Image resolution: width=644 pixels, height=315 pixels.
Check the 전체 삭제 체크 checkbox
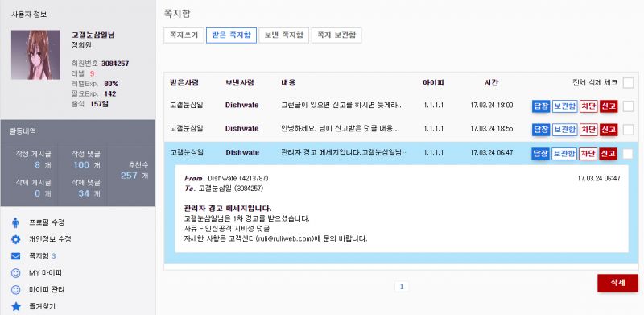click(x=628, y=83)
